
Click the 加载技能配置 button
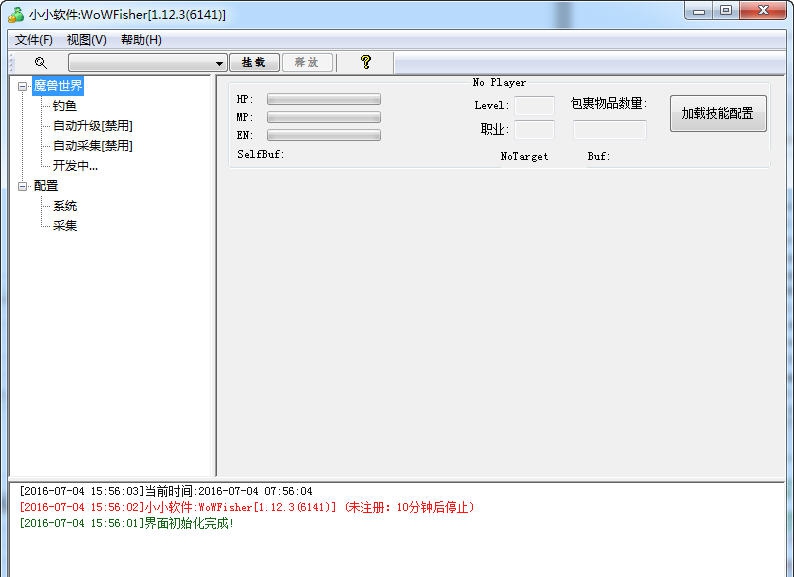pyautogui.click(x=718, y=113)
